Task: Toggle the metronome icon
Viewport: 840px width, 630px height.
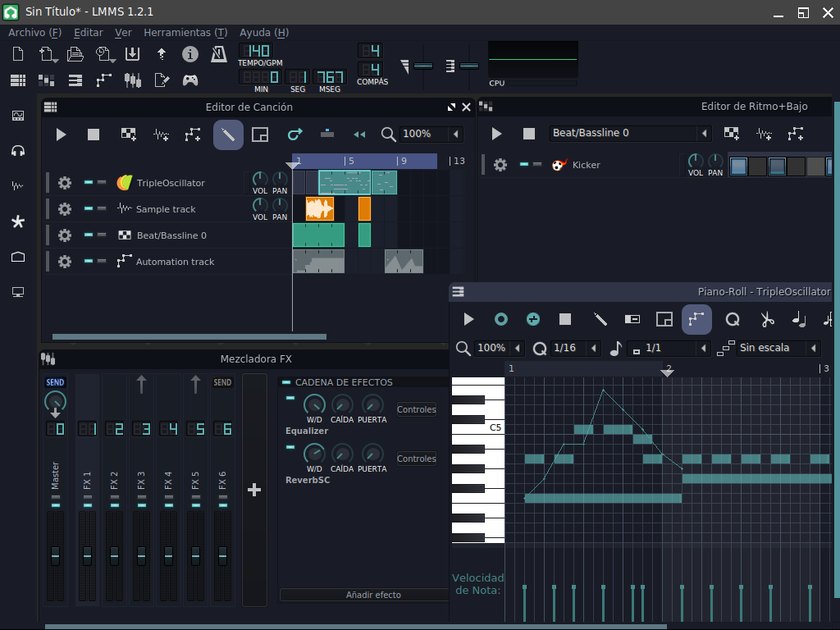Action: pos(218,54)
